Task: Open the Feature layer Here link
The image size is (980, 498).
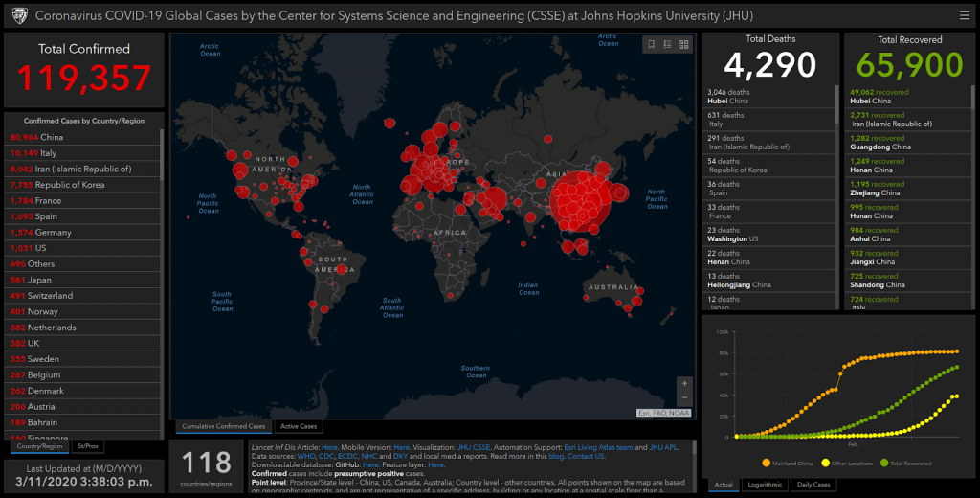Action: pyautogui.click(x=435, y=464)
